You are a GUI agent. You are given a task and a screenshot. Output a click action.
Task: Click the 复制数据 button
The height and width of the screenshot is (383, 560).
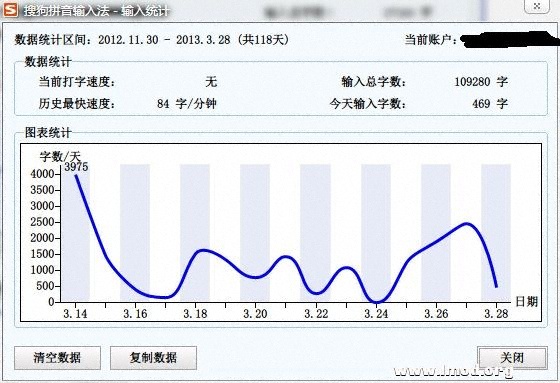pyautogui.click(x=153, y=358)
